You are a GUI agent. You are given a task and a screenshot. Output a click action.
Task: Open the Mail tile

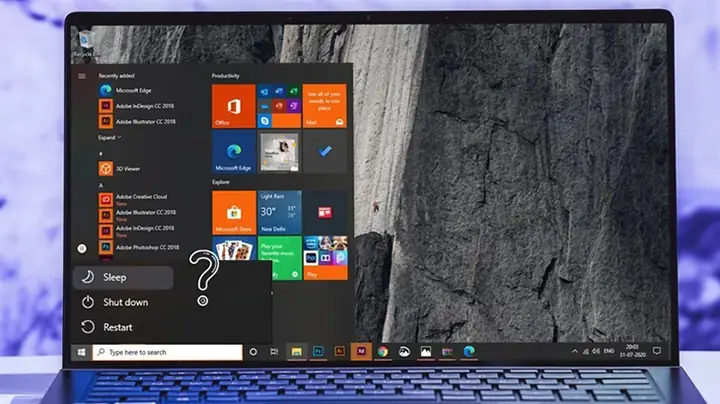click(325, 106)
